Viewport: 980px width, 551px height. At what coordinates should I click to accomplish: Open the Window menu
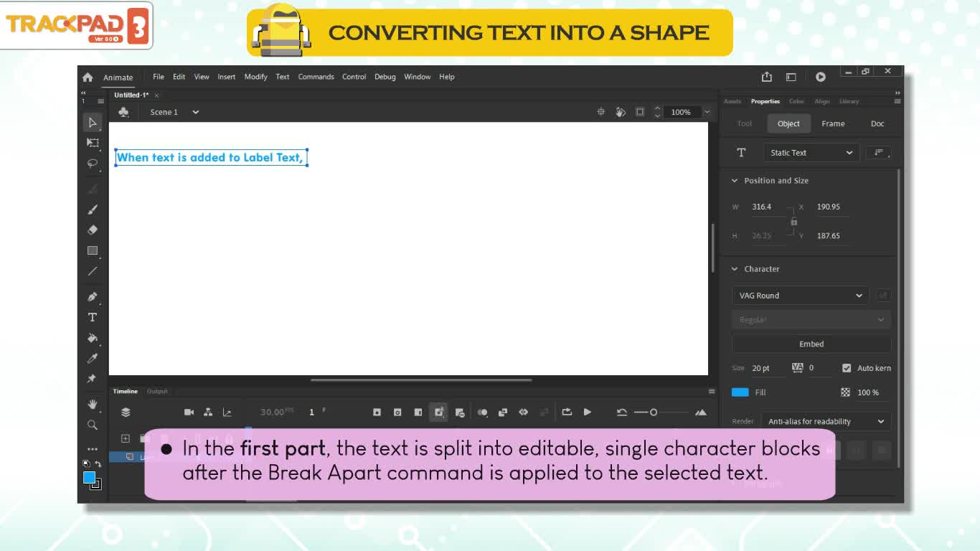pos(417,77)
